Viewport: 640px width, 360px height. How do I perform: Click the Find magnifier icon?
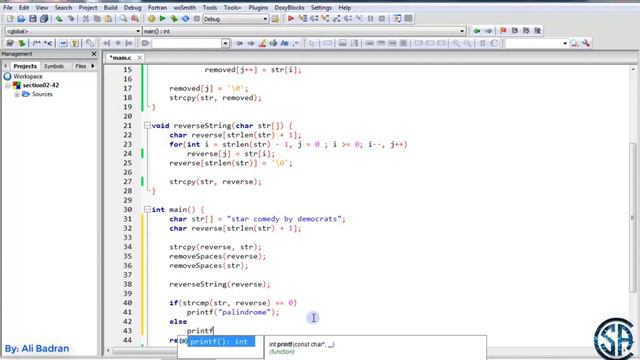pos(123,19)
